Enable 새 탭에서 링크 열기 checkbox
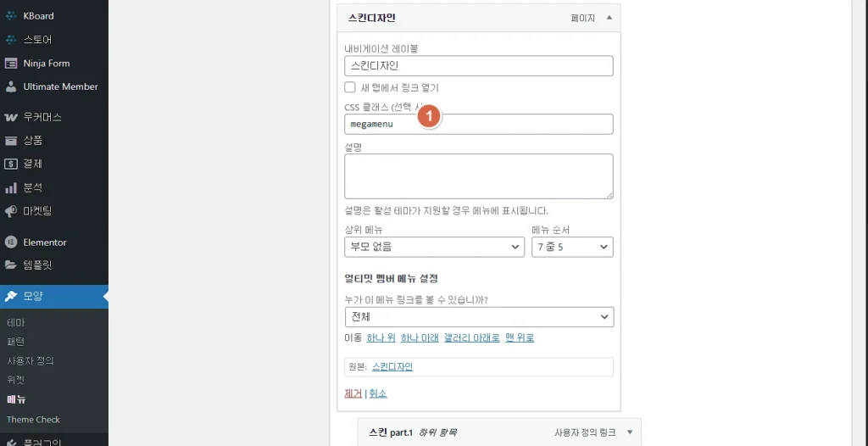868x446 pixels. pos(350,87)
